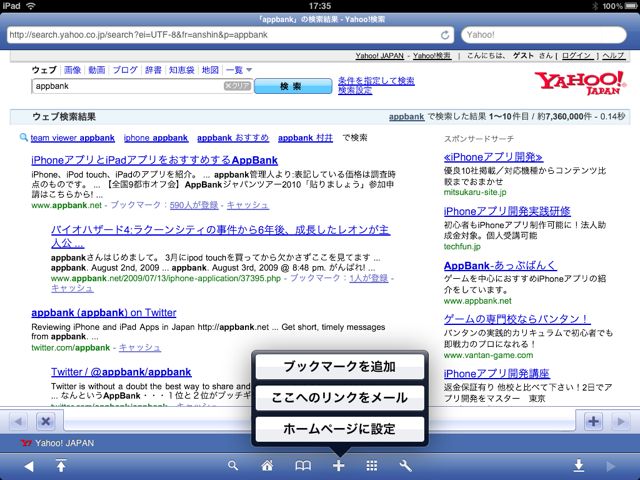Click 590人が登録 bookmark link

pyautogui.click(x=194, y=205)
